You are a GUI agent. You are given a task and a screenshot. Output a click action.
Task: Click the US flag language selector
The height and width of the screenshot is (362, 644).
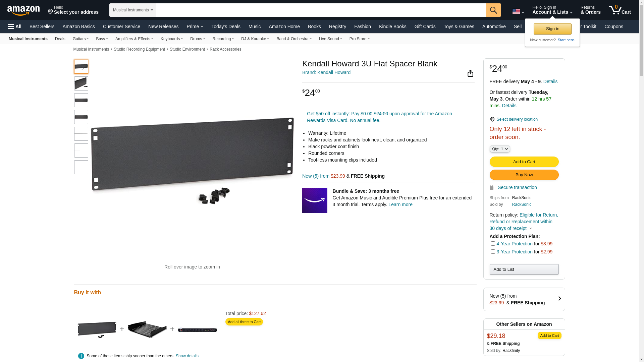click(518, 11)
